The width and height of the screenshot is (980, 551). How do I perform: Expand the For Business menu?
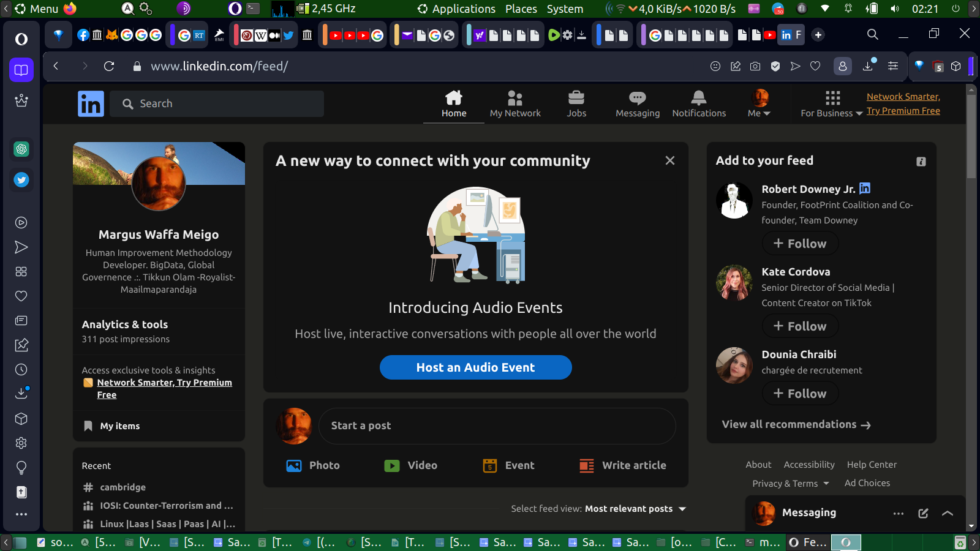click(832, 104)
